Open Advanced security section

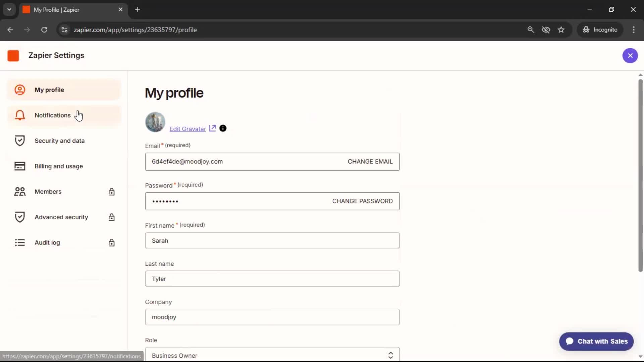64,217
